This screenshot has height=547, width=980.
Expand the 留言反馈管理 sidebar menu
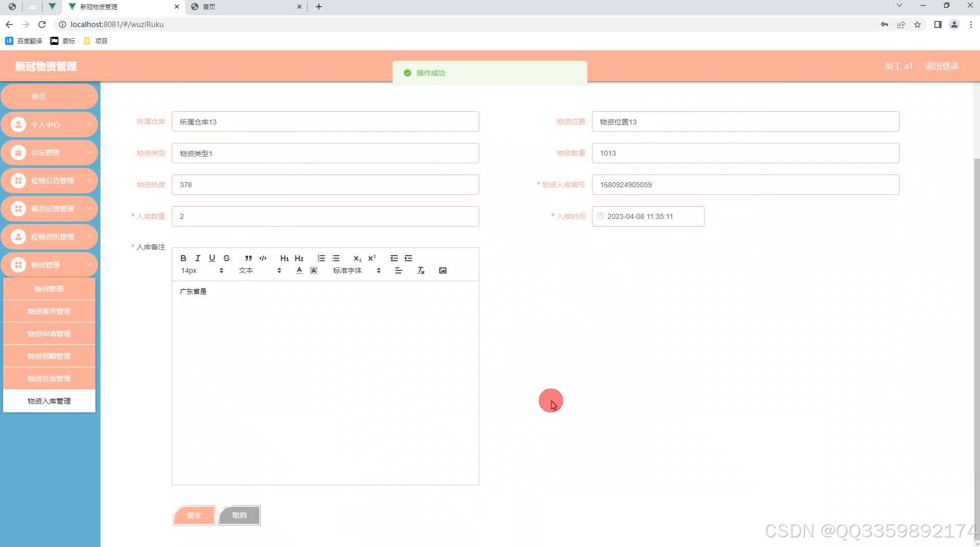tap(49, 209)
